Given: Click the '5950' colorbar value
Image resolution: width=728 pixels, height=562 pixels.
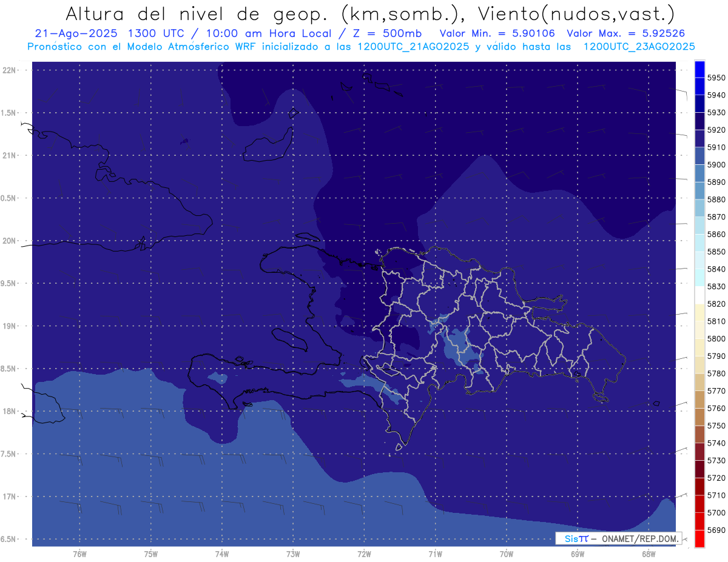Looking at the screenshot, I should (716, 78).
